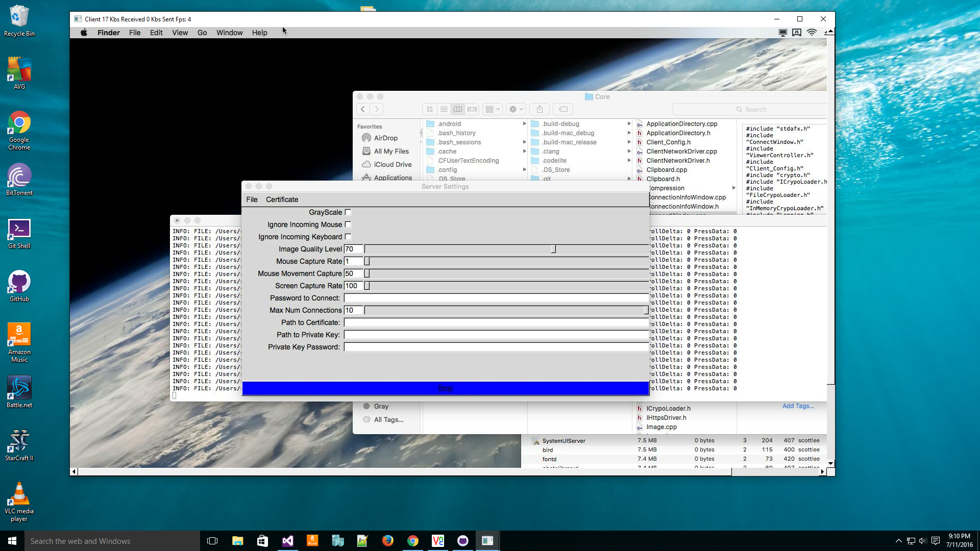This screenshot has height=551, width=980.
Task: Expand the .android folder arrow
Action: pos(524,124)
